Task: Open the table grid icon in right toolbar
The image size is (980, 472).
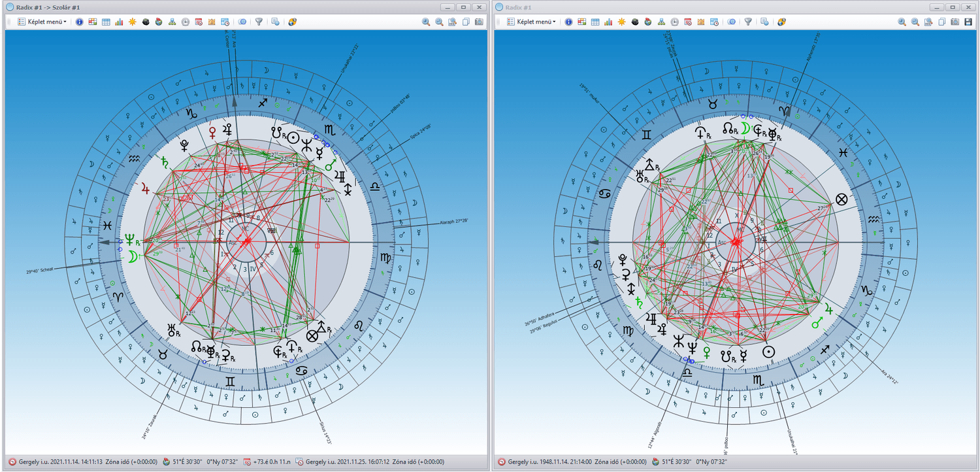Action: click(595, 22)
